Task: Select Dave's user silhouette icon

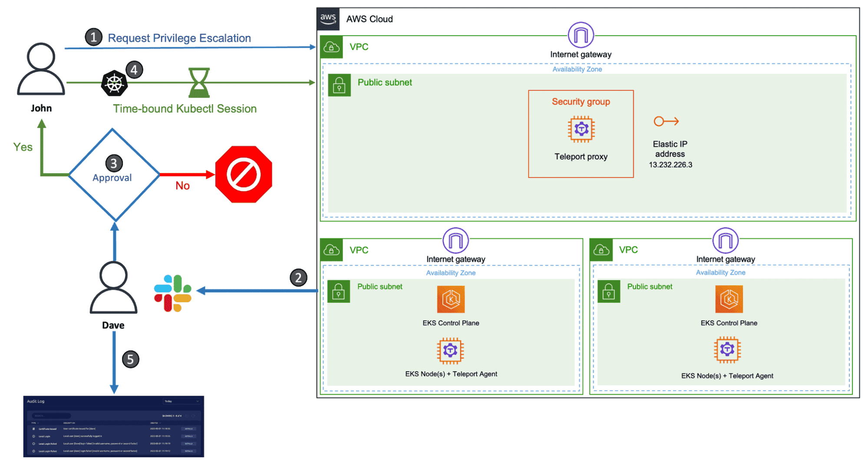Action: (113, 288)
